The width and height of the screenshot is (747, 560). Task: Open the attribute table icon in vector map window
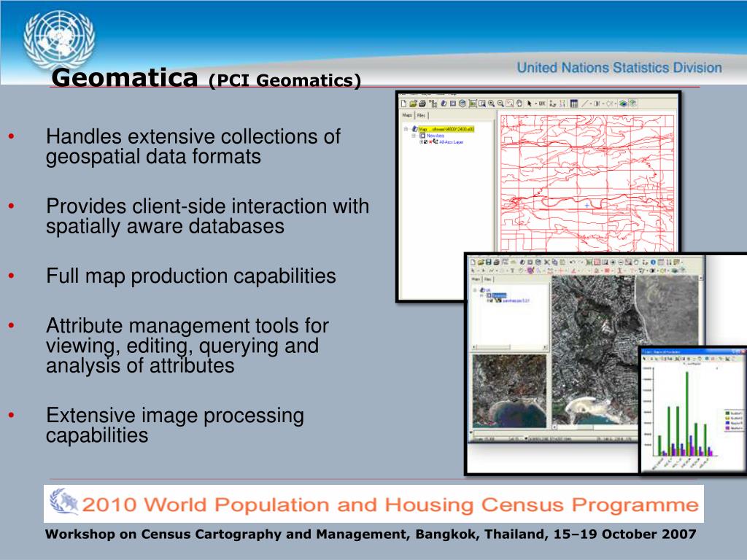[x=573, y=104]
